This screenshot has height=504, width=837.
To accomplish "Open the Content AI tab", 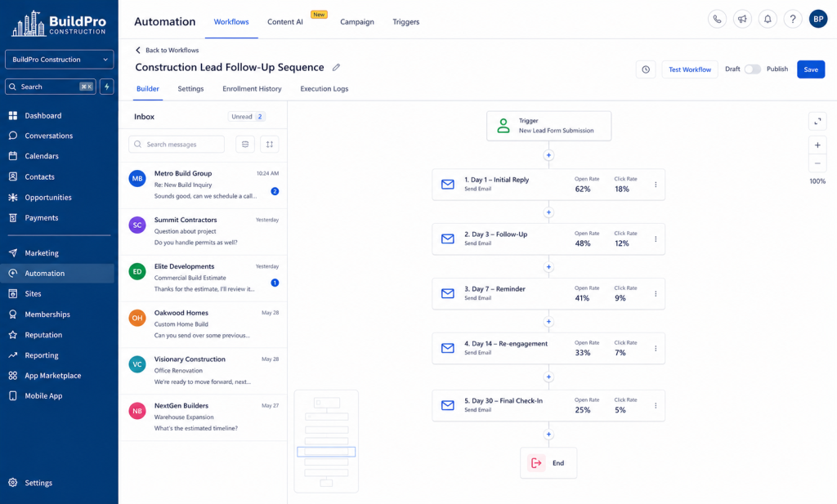I will 285,22.
